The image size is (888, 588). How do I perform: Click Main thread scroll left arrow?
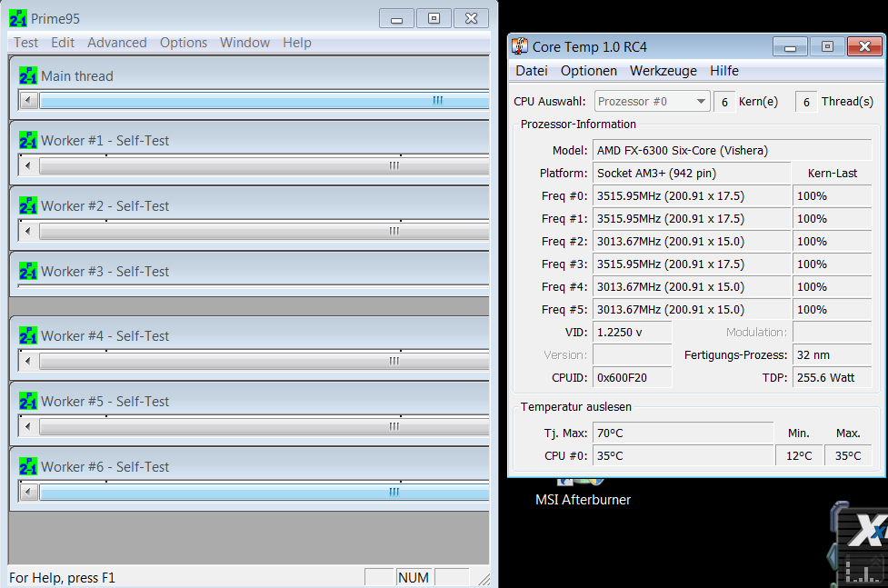click(x=28, y=102)
